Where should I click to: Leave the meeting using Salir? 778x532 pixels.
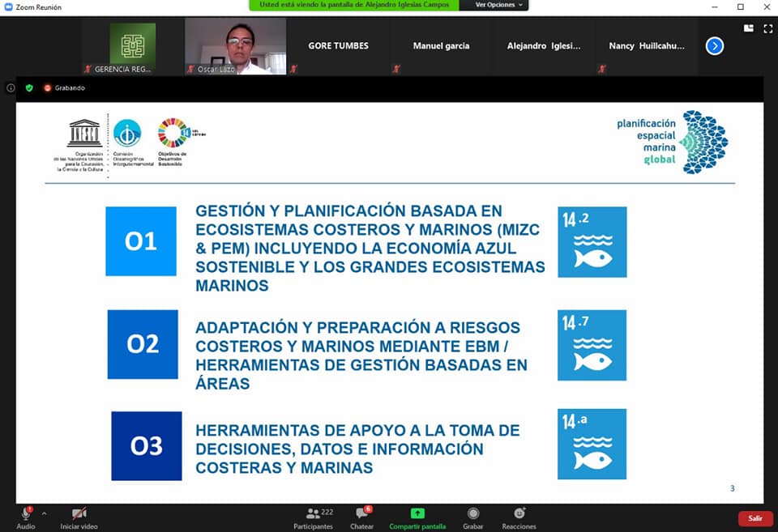pyautogui.click(x=754, y=518)
